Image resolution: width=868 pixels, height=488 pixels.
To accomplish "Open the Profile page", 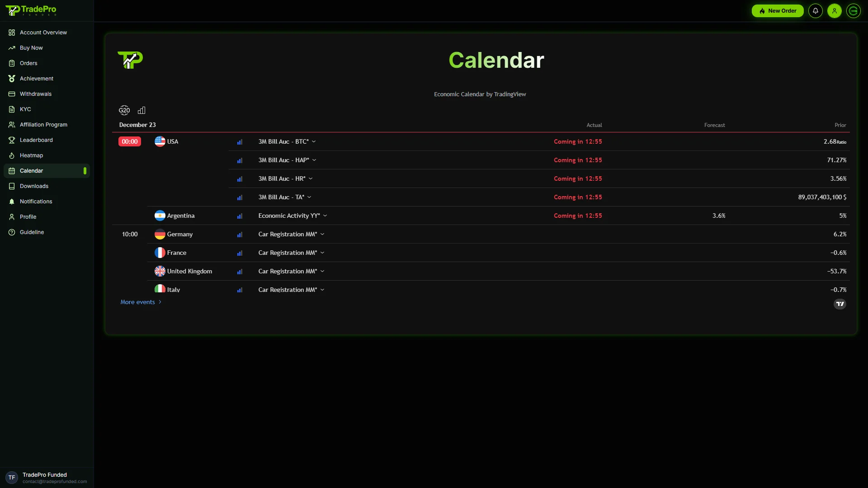I will [47, 217].
